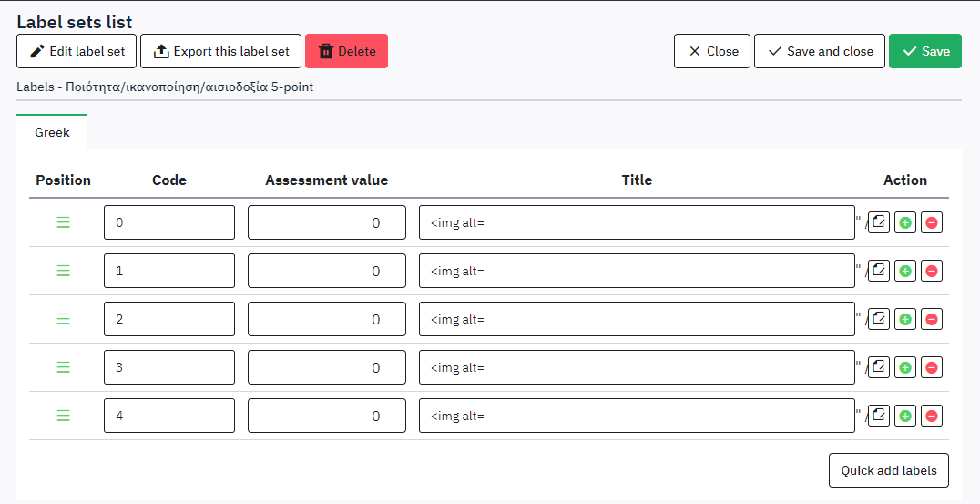980x504 pixels.
Task: Click drag handle icon for code 1 row
Action: click(x=64, y=271)
